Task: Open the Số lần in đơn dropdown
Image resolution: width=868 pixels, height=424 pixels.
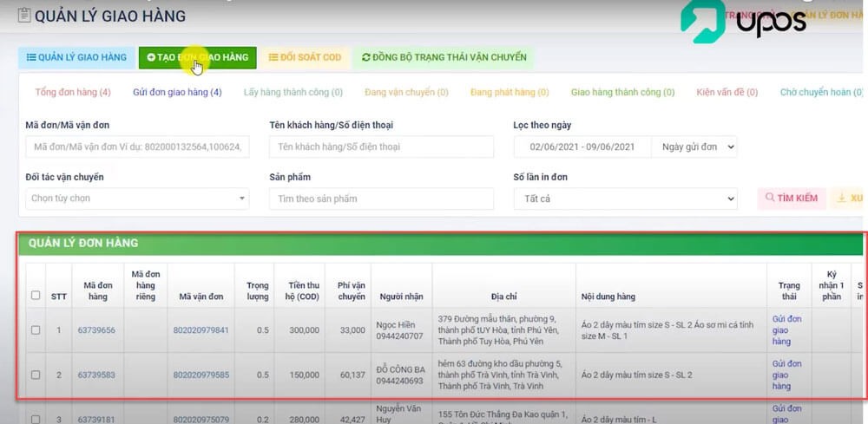Action: click(x=625, y=199)
